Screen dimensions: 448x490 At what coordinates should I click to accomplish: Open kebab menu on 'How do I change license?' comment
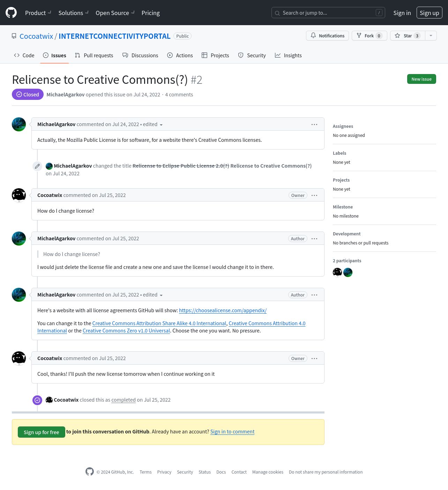coord(314,195)
